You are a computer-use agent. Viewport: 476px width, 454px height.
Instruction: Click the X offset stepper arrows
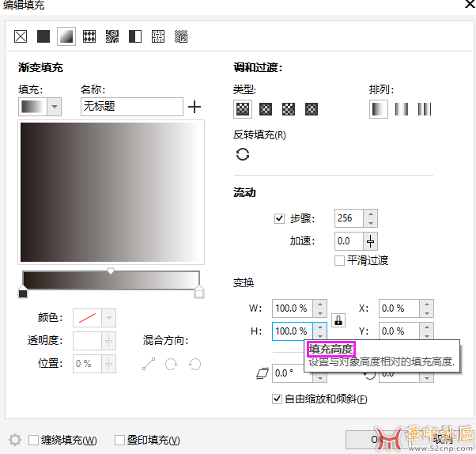pyautogui.click(x=427, y=308)
